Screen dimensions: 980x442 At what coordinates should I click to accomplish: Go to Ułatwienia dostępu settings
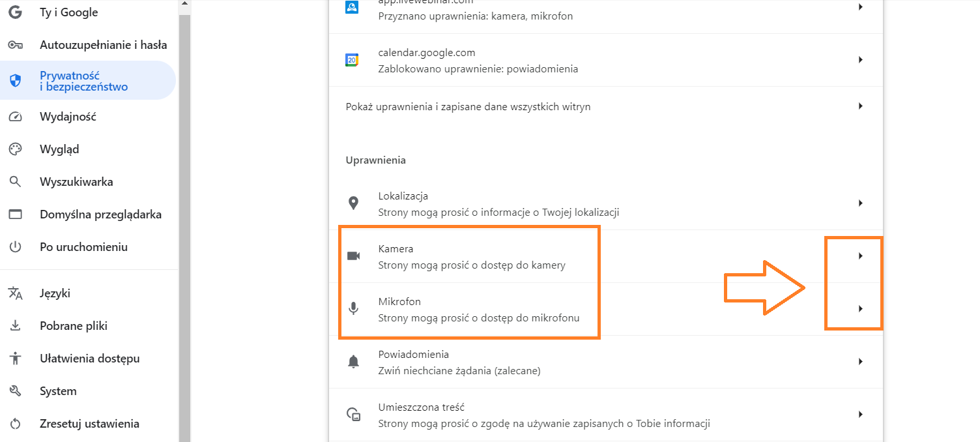(x=89, y=359)
